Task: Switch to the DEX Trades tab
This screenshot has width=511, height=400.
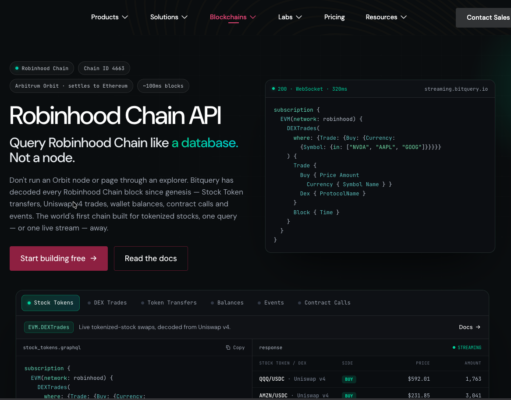Action: pos(107,303)
